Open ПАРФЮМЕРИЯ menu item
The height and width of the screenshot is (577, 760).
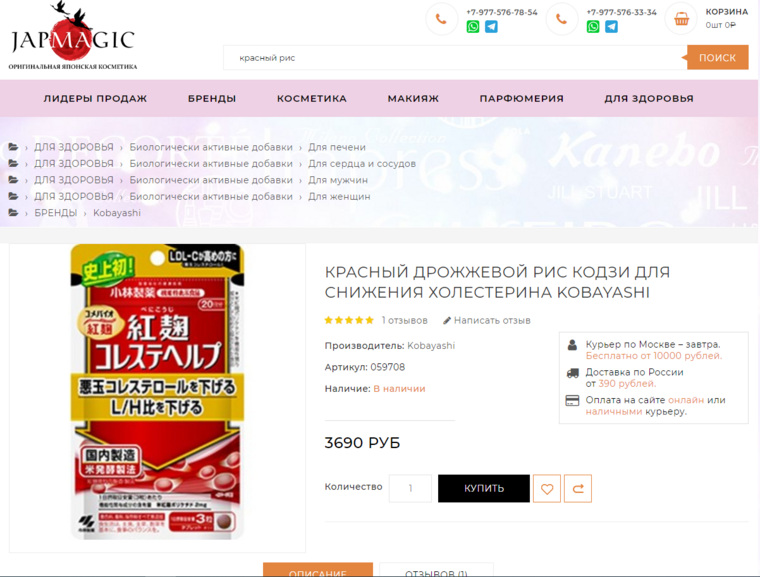pos(522,98)
